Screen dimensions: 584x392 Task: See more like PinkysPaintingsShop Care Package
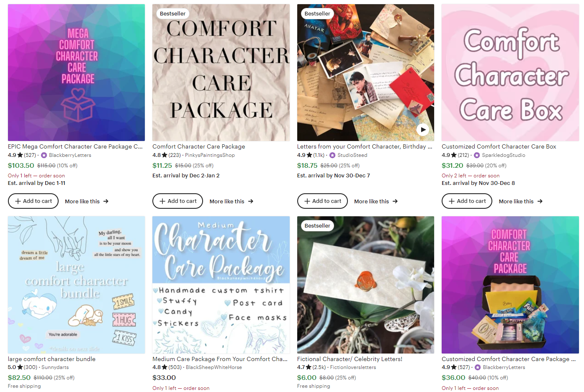tap(232, 201)
